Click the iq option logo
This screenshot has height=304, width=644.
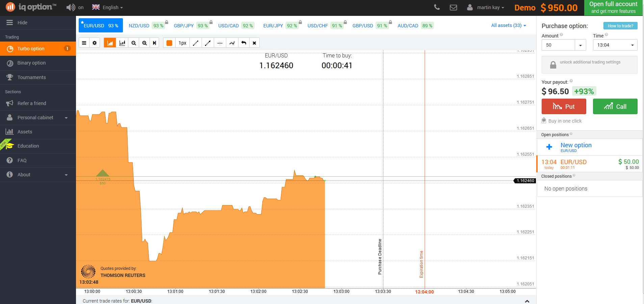(x=31, y=7)
